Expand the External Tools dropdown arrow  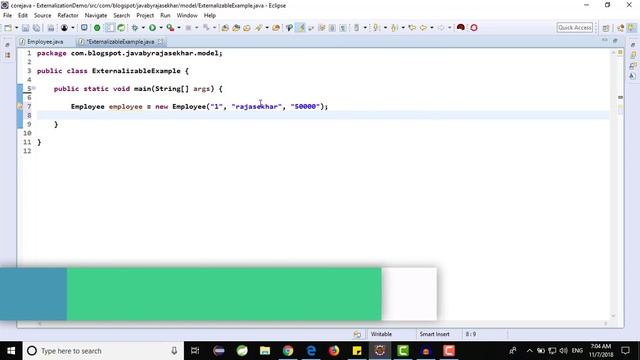(179, 28)
